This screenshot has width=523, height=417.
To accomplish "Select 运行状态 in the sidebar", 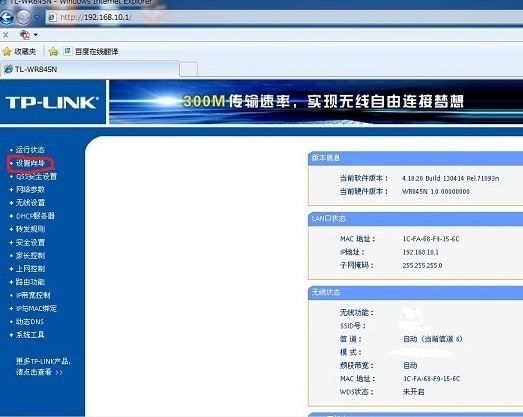I will coord(30,150).
